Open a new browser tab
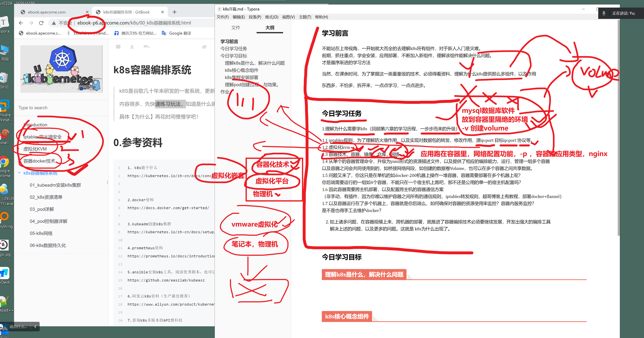The height and width of the screenshot is (338, 644). 174,12
